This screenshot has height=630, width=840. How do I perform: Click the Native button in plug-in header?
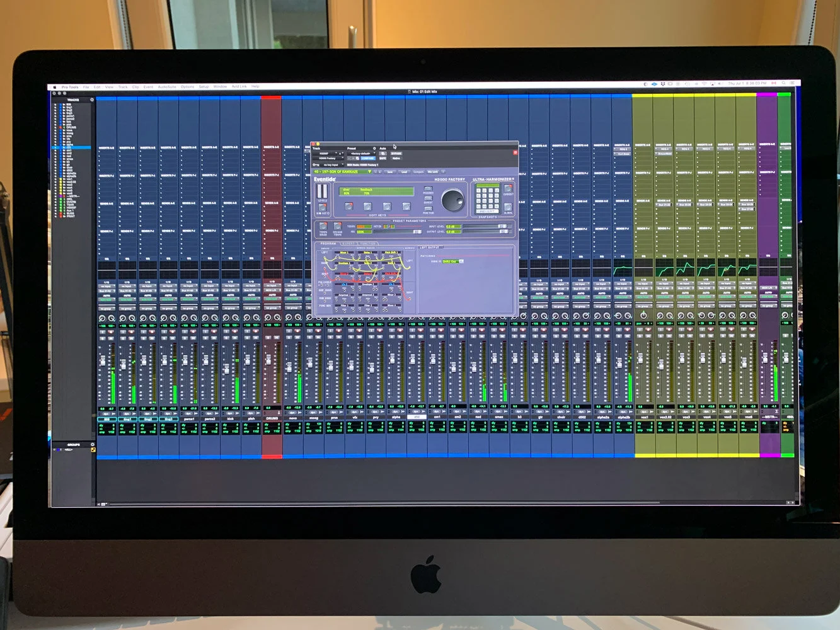(x=396, y=158)
